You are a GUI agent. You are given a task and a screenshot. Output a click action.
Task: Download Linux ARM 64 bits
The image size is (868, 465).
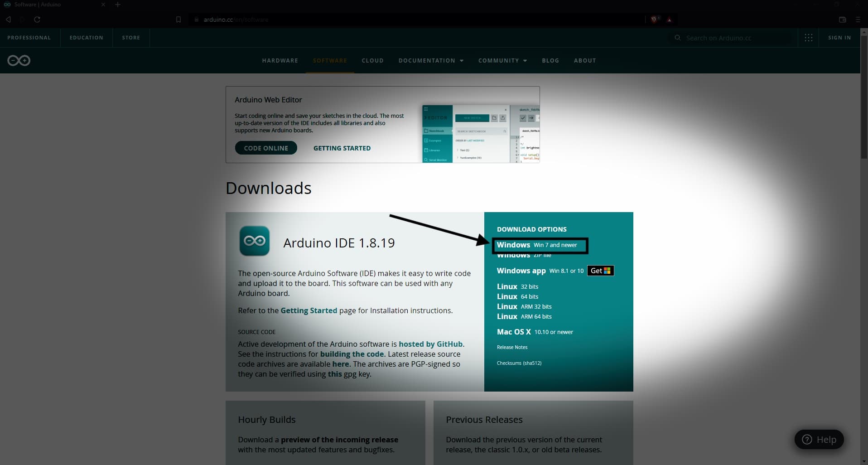[524, 316]
